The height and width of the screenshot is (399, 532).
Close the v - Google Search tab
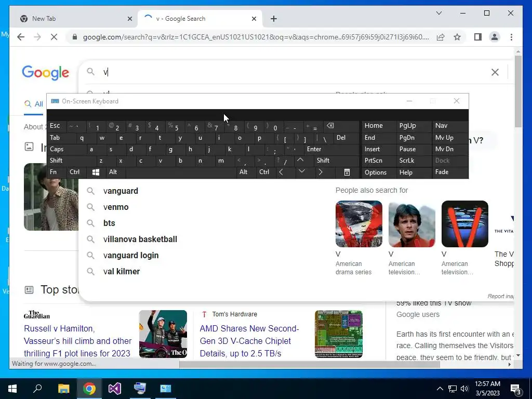254,19
